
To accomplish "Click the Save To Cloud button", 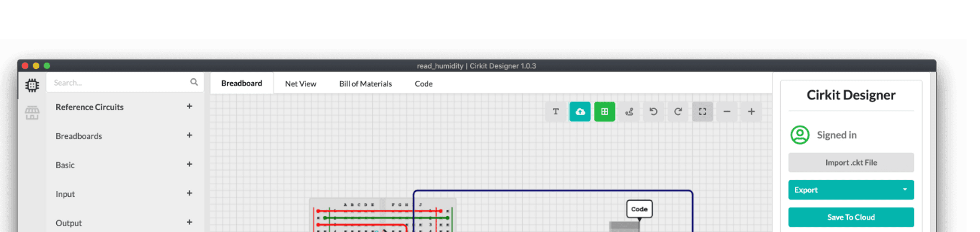I will click(x=851, y=217).
